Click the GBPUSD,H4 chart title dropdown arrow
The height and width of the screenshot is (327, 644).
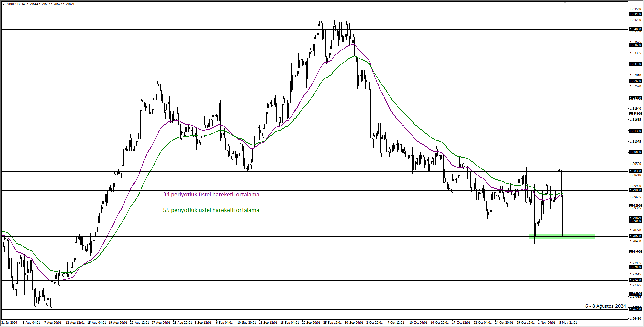[x=4, y=4]
